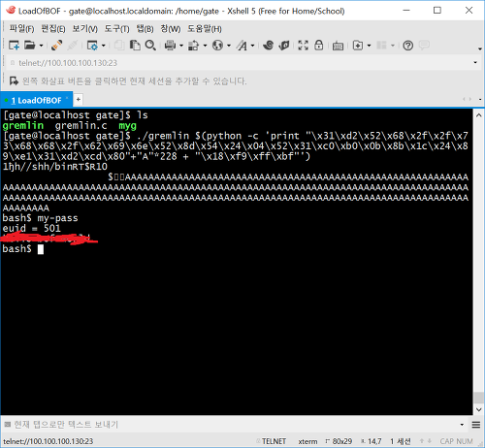The height and width of the screenshot is (448, 485).
Task: Click the add-session arrow icon
Action: tap(14, 80)
